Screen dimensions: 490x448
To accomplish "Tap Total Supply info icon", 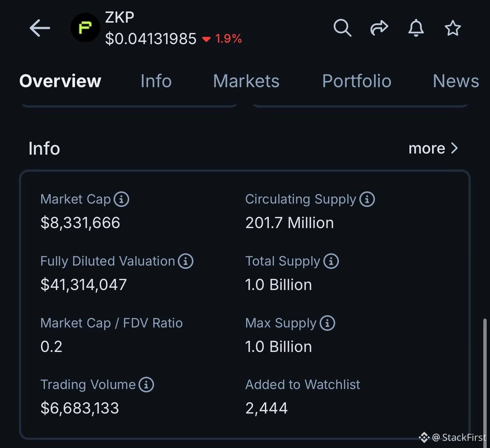I will pyautogui.click(x=331, y=261).
